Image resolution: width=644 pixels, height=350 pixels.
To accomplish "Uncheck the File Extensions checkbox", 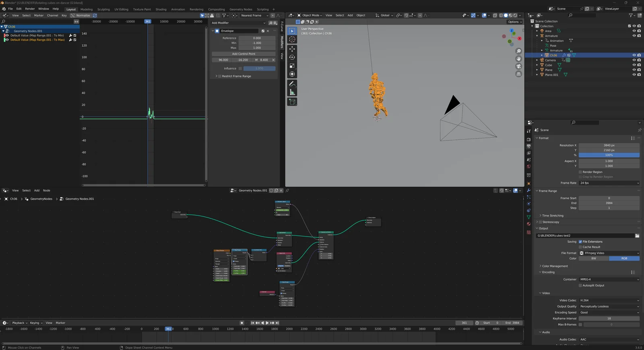I will (x=580, y=242).
